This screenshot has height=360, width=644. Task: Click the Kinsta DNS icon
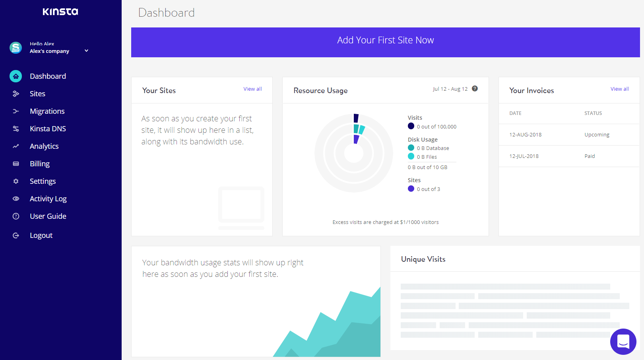coord(16,129)
